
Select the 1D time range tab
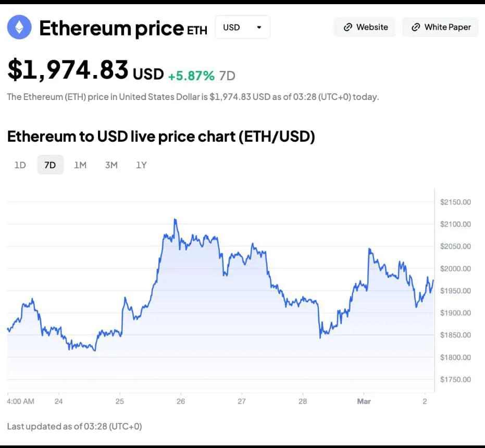point(20,165)
